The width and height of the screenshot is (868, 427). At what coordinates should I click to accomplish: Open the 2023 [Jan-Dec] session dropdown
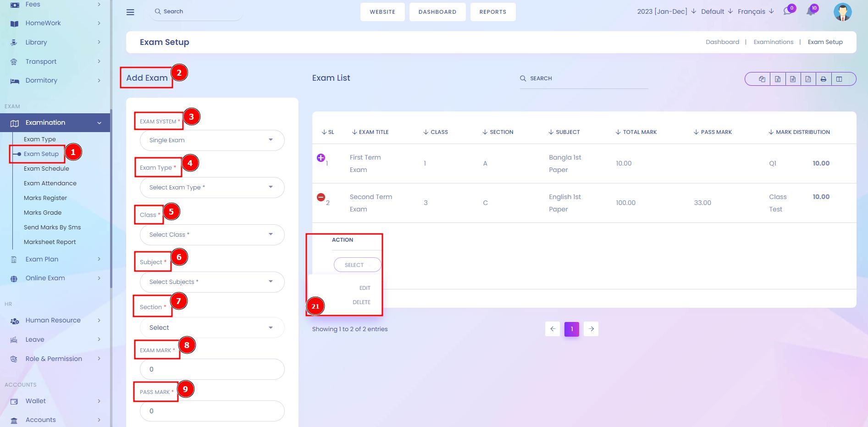(x=667, y=11)
